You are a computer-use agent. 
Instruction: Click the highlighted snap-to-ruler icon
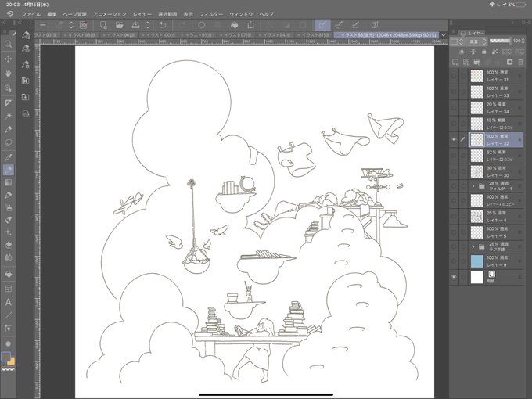tap(322, 25)
